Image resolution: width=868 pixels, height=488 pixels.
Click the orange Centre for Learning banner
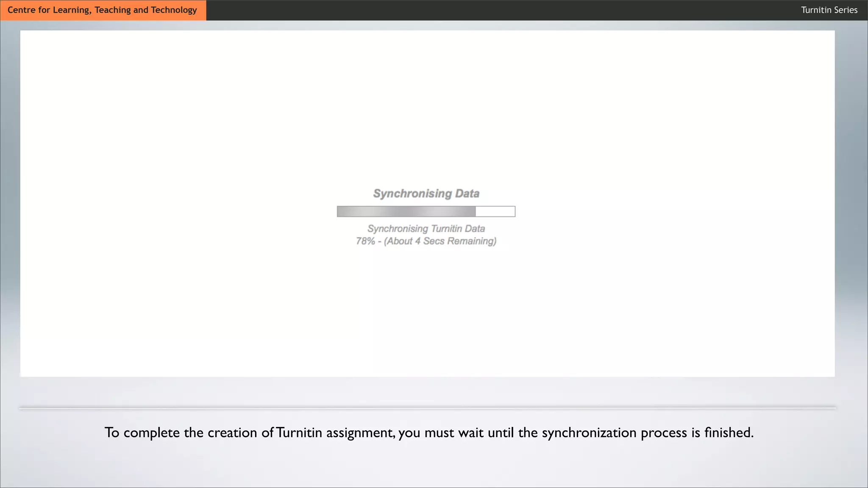tap(103, 10)
